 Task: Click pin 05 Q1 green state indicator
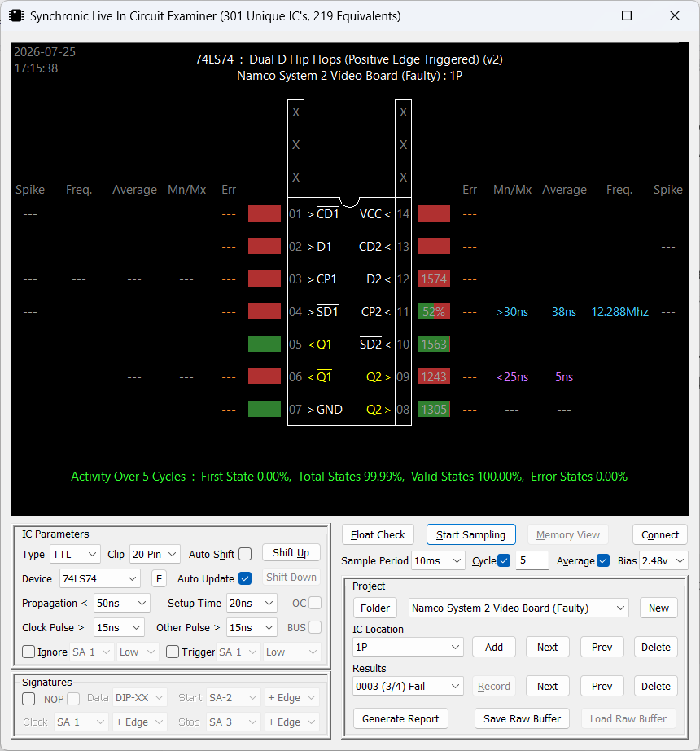[265, 344]
